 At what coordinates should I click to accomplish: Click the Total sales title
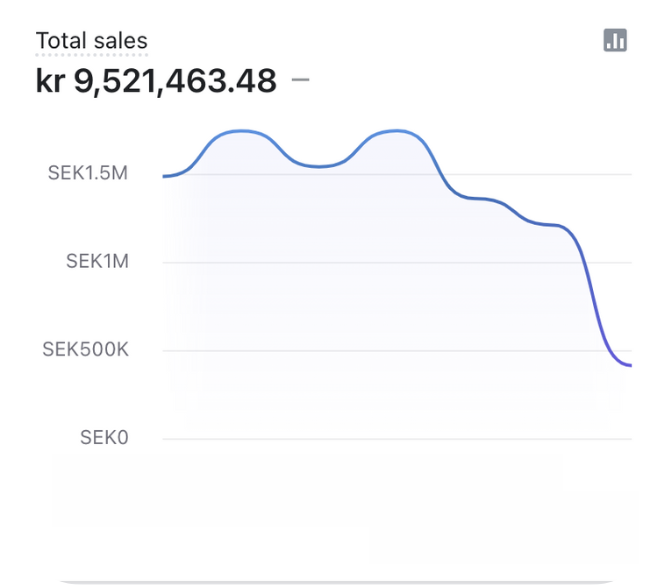[91, 41]
